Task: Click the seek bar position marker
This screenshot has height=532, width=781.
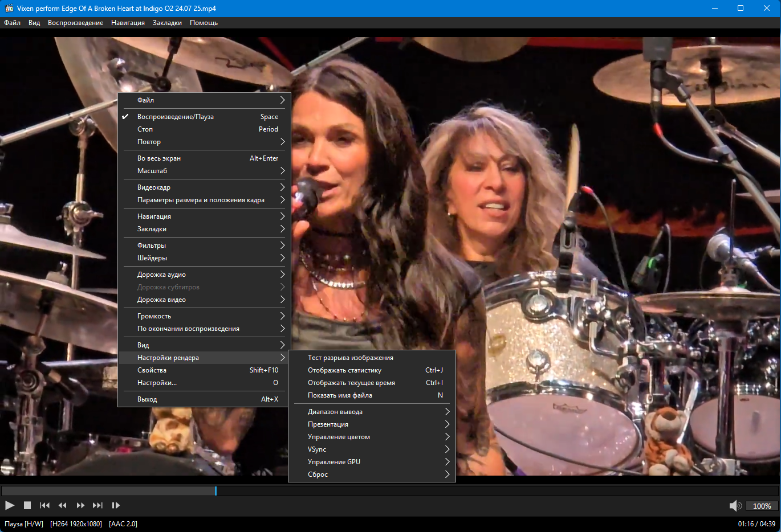Action: click(x=215, y=490)
